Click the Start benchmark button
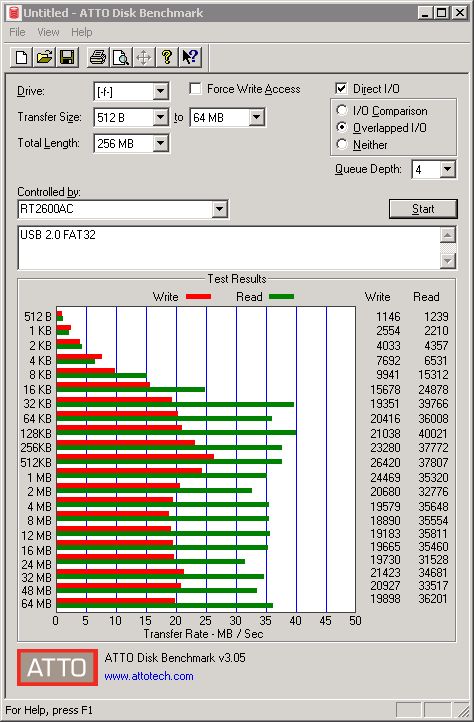The height and width of the screenshot is (722, 474). 423,209
